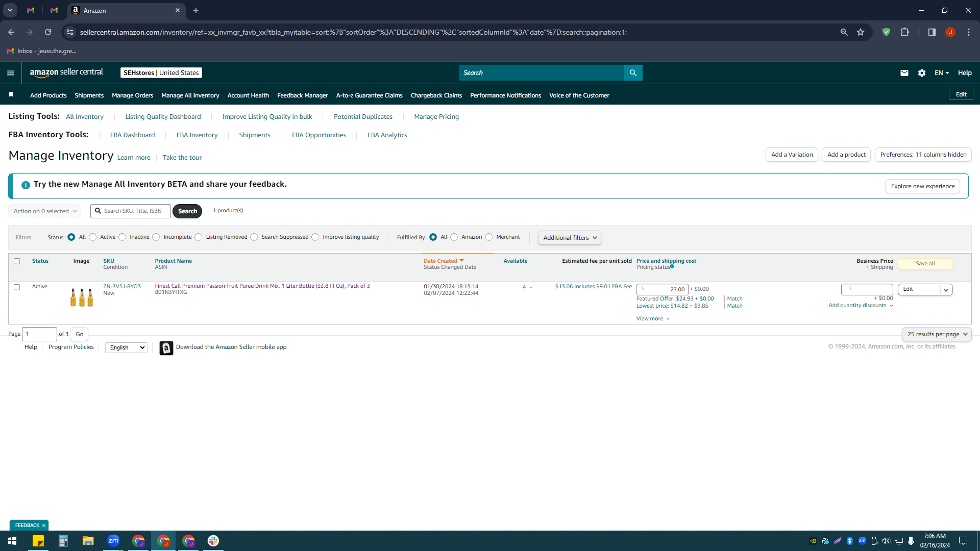
Task: Open the Edit button's dropdown arrow
Action: [946, 290]
